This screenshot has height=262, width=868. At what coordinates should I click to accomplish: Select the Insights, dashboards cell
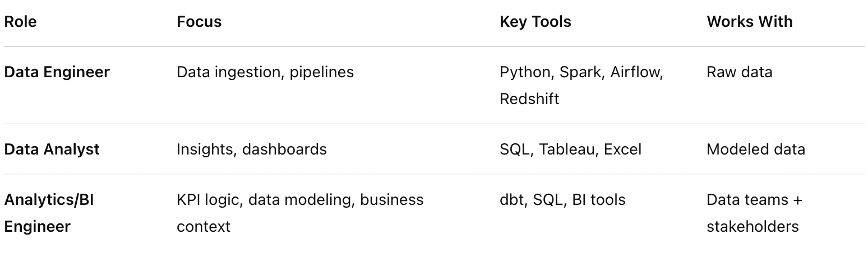pos(252,149)
